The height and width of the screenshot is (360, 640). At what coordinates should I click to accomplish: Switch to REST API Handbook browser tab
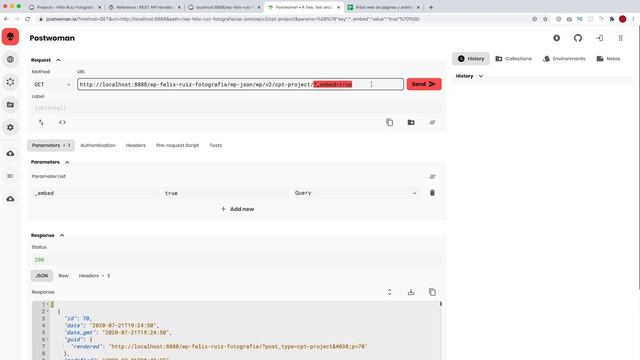[143, 7]
